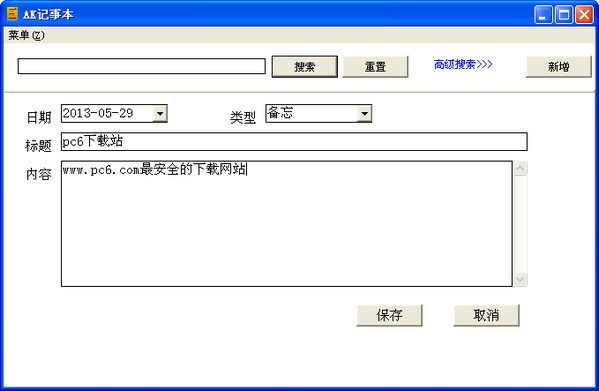
Task: Click the 重置 button
Action: point(375,67)
